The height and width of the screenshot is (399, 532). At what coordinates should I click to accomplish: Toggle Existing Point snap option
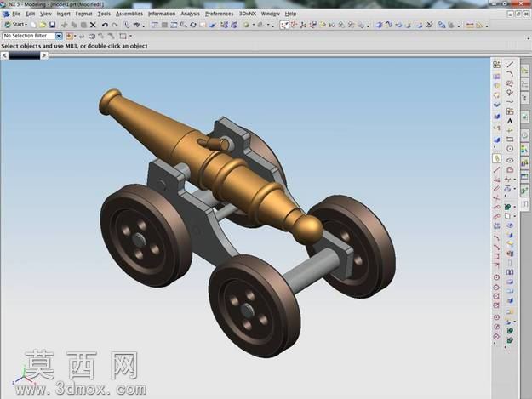coord(352,25)
